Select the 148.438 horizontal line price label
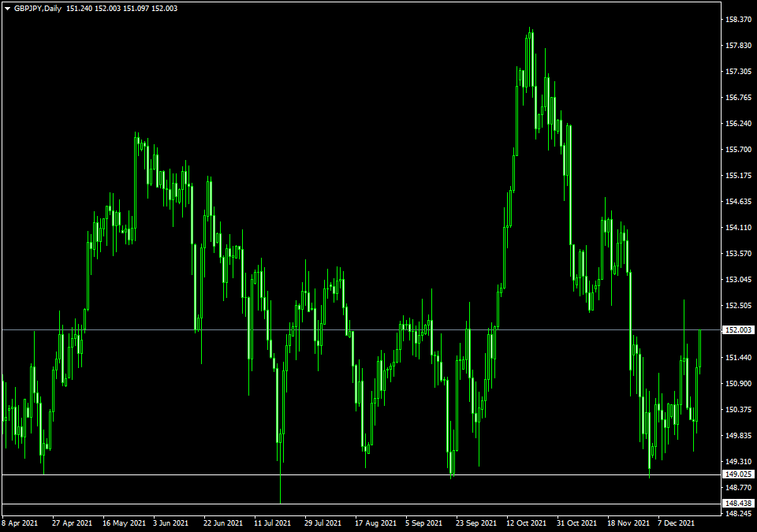This screenshot has height=532, width=757. click(x=738, y=503)
